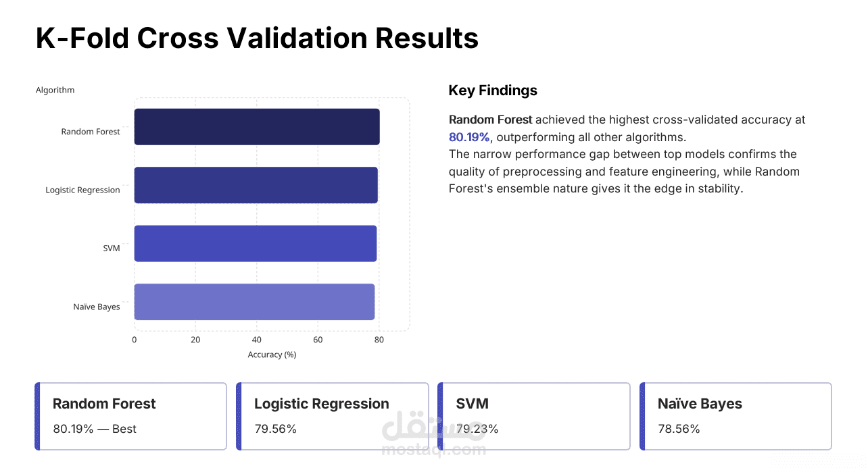Open the SVM 79.23% result card
The image size is (868, 468).
point(534,416)
